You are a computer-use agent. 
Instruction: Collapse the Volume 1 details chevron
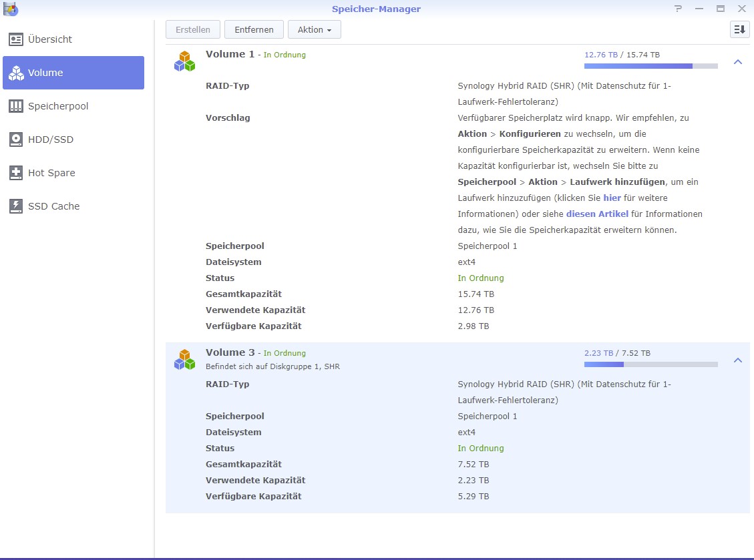click(x=737, y=61)
